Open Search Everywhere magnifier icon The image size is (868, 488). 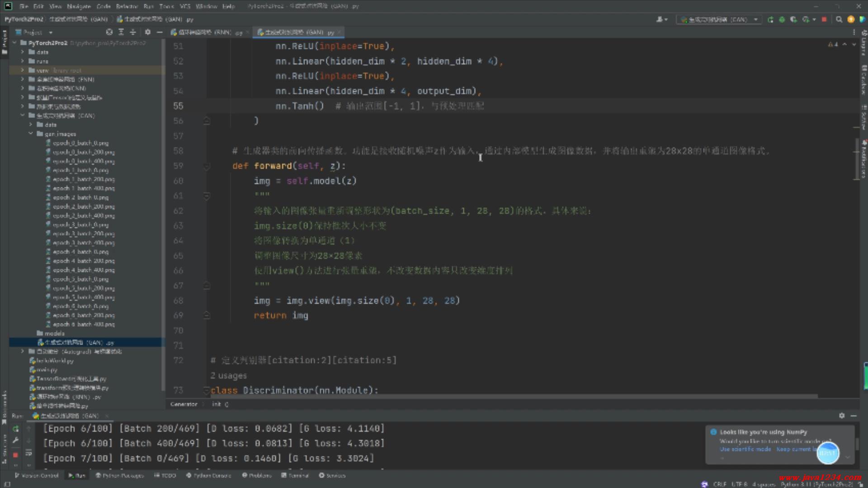click(x=839, y=19)
